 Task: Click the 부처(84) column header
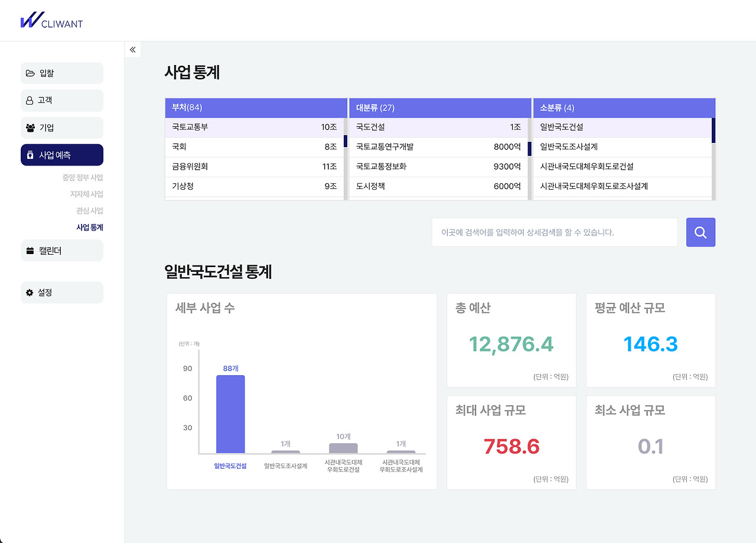[x=256, y=108]
